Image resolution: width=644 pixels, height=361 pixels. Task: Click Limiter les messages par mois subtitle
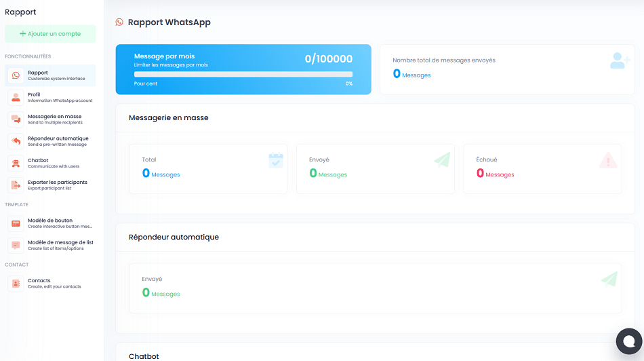point(171,65)
